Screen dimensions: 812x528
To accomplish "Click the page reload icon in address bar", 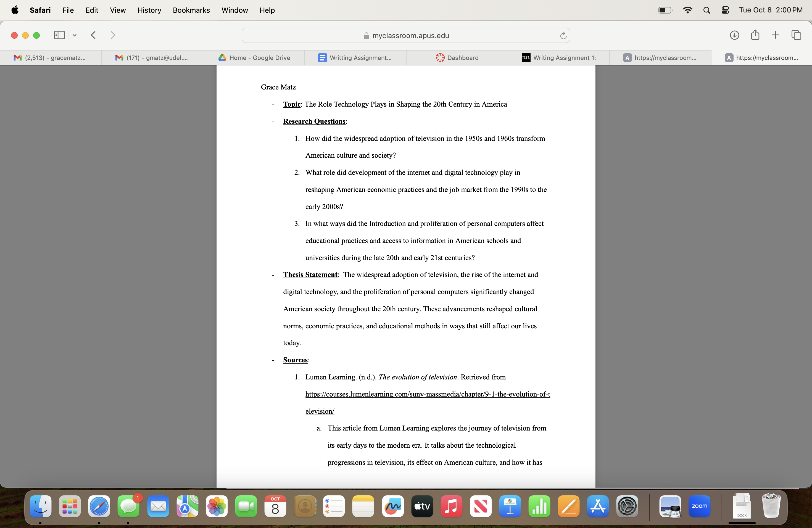I will (563, 35).
